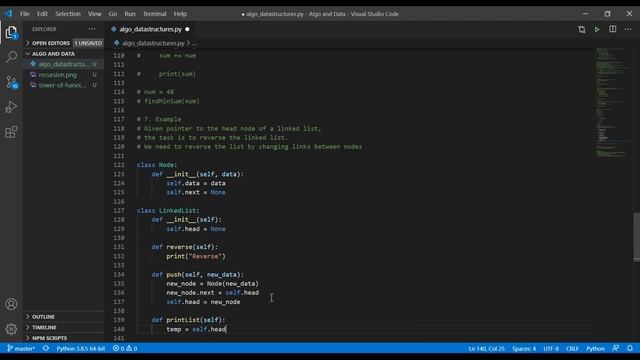
Task: Click the '# 7. Example' comment line
Action: [x=159, y=119]
